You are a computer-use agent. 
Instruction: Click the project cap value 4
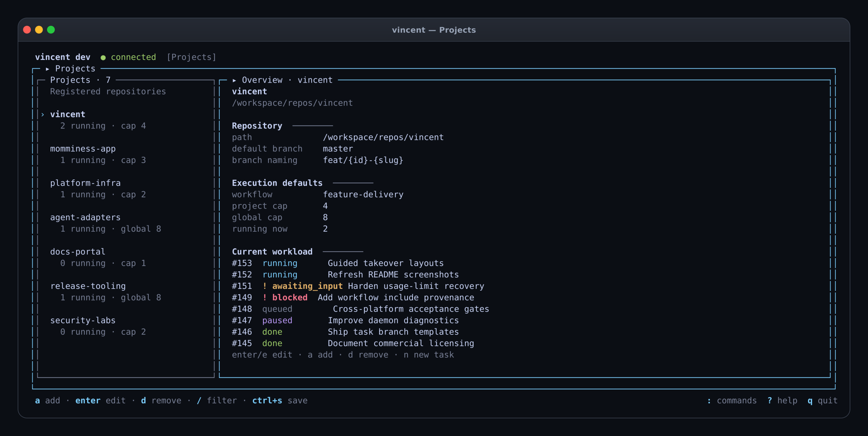click(x=325, y=206)
